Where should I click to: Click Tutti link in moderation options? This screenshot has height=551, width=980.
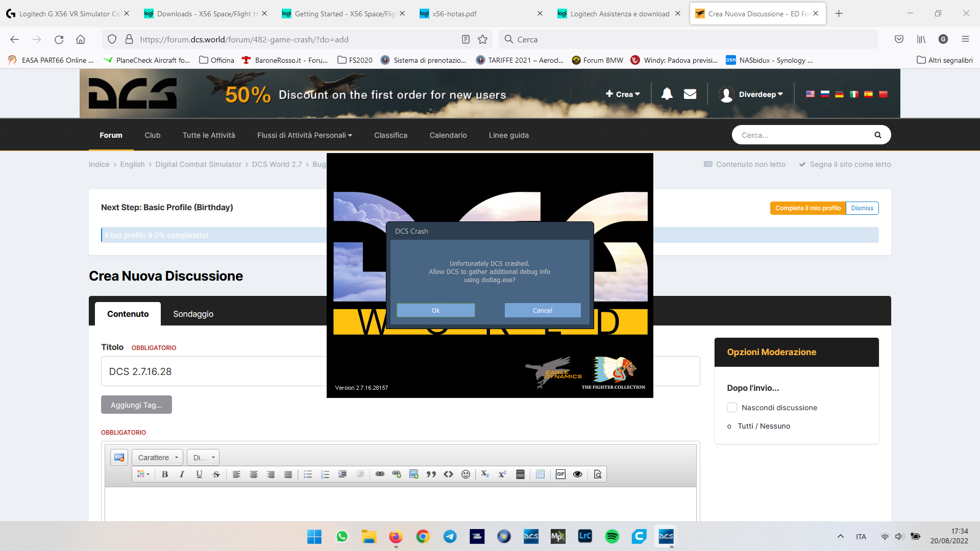tap(745, 426)
